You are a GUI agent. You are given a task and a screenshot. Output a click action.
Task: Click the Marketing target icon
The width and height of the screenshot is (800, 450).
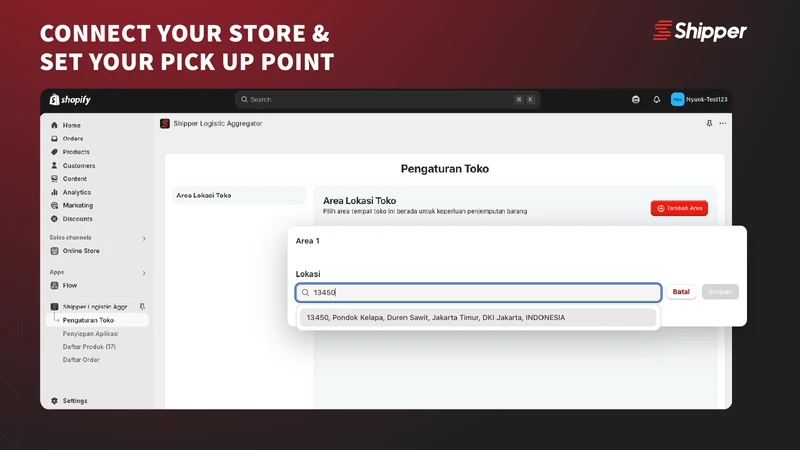tap(54, 206)
